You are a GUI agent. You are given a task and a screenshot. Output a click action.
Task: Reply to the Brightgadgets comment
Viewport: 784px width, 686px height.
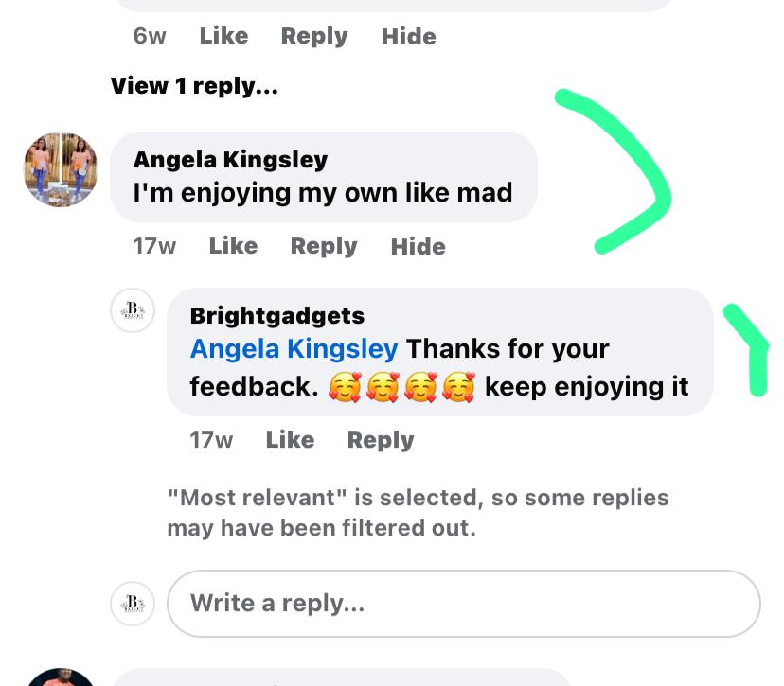381,440
